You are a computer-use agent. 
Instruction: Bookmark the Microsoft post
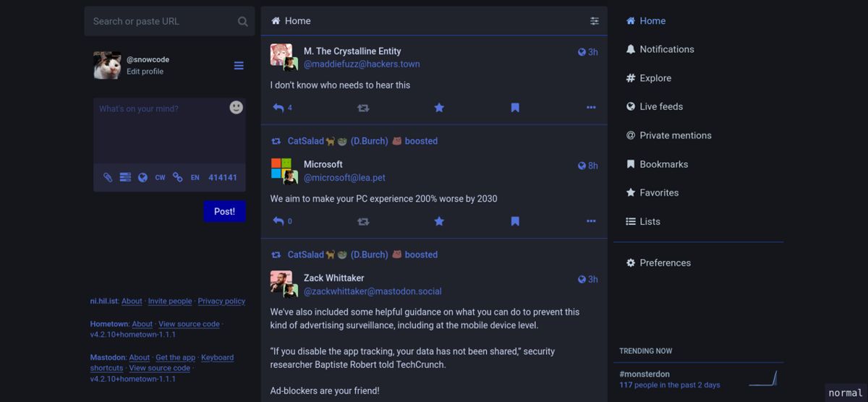tap(515, 221)
